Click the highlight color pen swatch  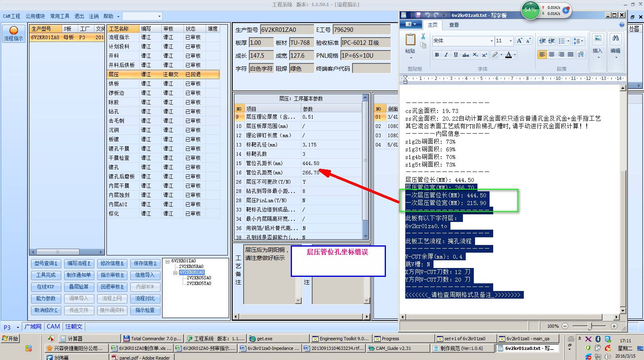tap(495, 55)
